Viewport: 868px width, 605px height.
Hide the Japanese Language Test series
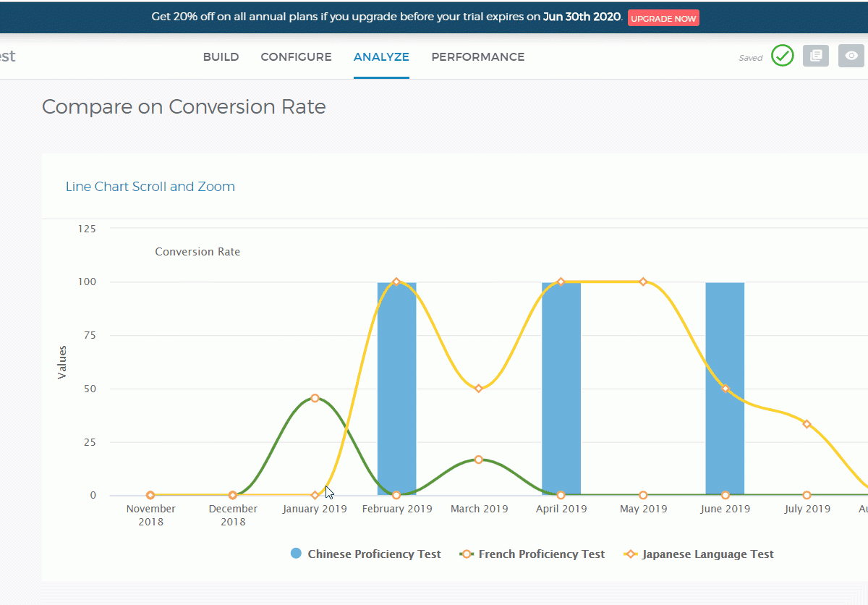pyautogui.click(x=699, y=554)
